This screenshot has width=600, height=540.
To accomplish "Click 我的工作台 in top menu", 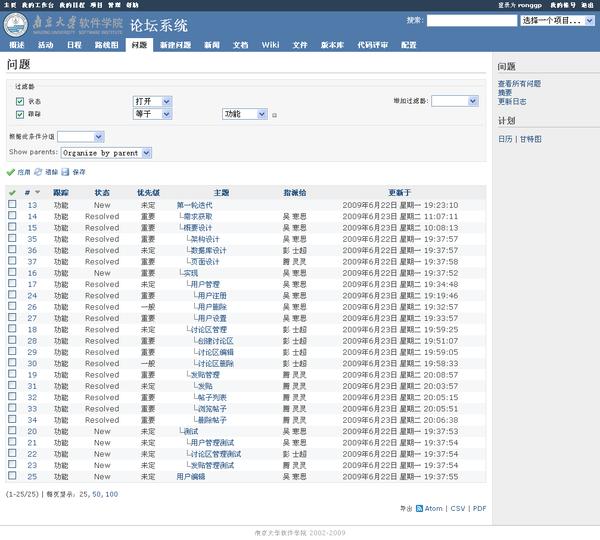I will [x=38, y=5].
